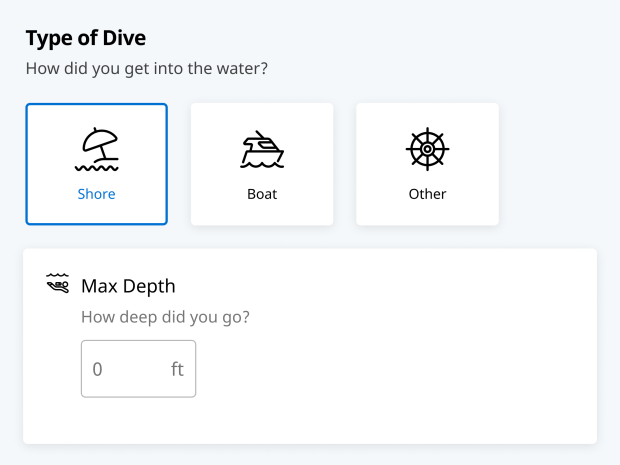The image size is (620, 465).
Task: Click the 0 placeholder in the depth field
Action: pos(98,369)
